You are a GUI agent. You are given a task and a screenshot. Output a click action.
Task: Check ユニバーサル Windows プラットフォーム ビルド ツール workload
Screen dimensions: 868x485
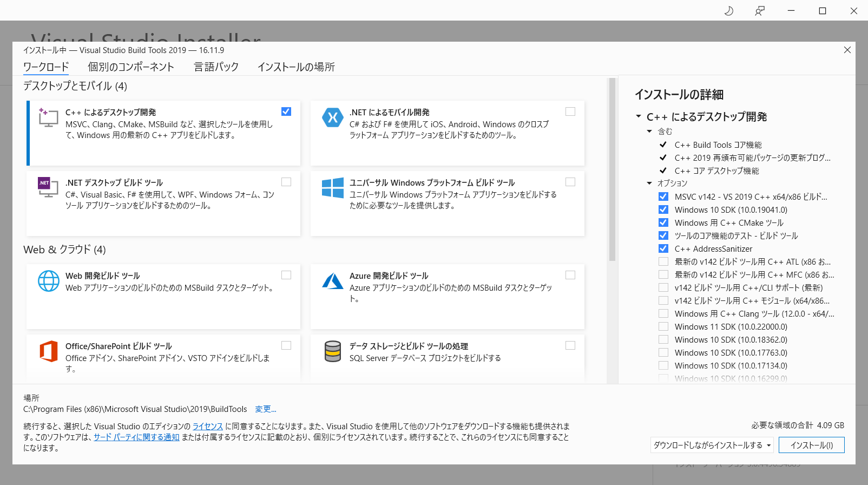(x=570, y=182)
